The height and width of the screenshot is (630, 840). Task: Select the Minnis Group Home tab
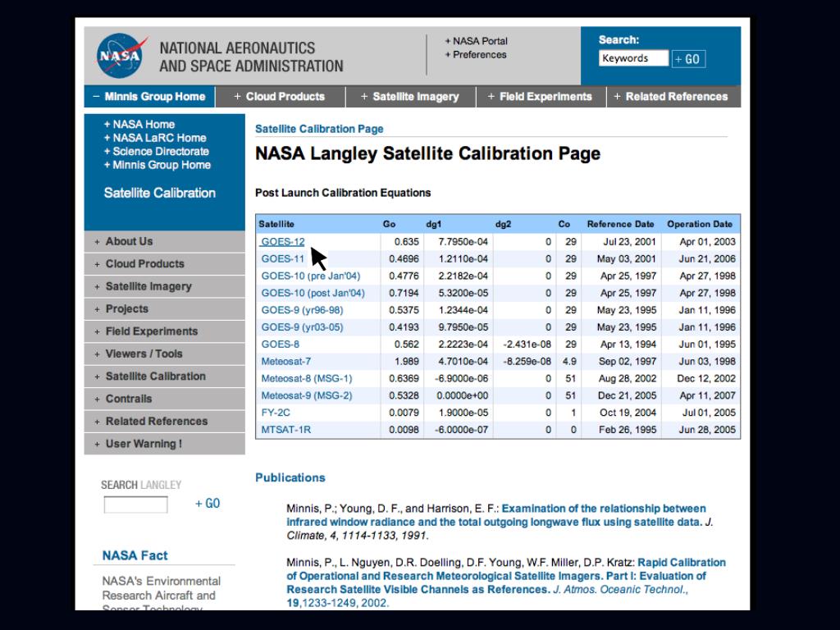(149, 97)
